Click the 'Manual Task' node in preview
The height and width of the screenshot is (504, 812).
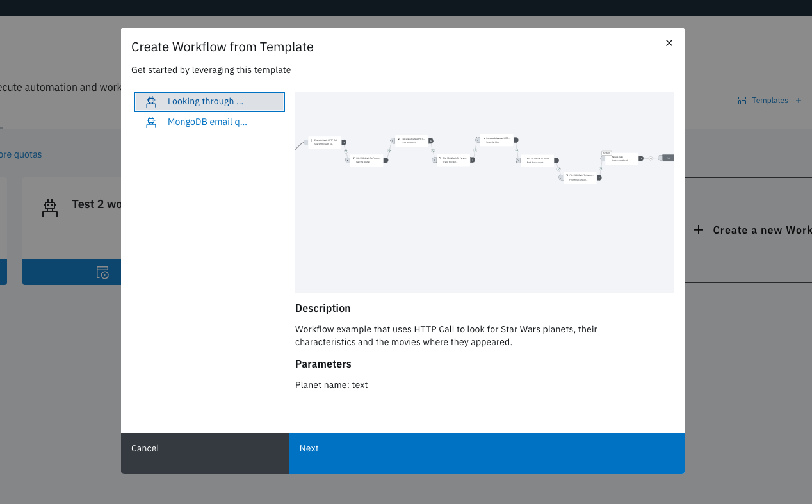point(622,158)
